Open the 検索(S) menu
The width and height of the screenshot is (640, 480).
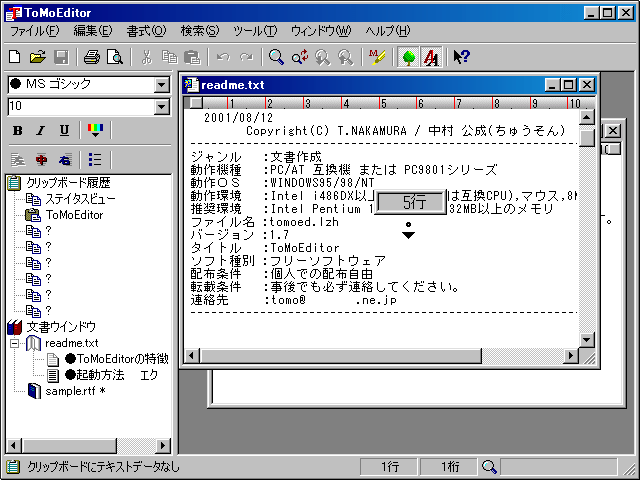pyautogui.click(x=200, y=31)
